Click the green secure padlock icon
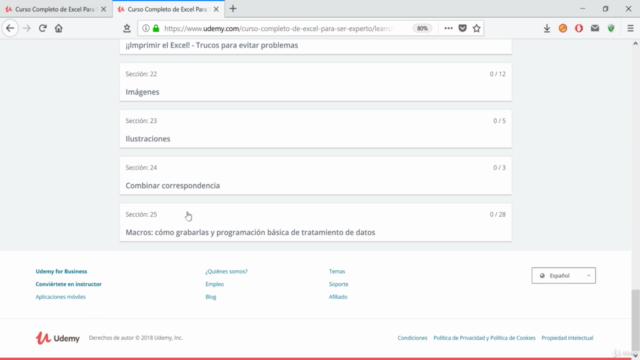640x360 pixels. pos(156,28)
